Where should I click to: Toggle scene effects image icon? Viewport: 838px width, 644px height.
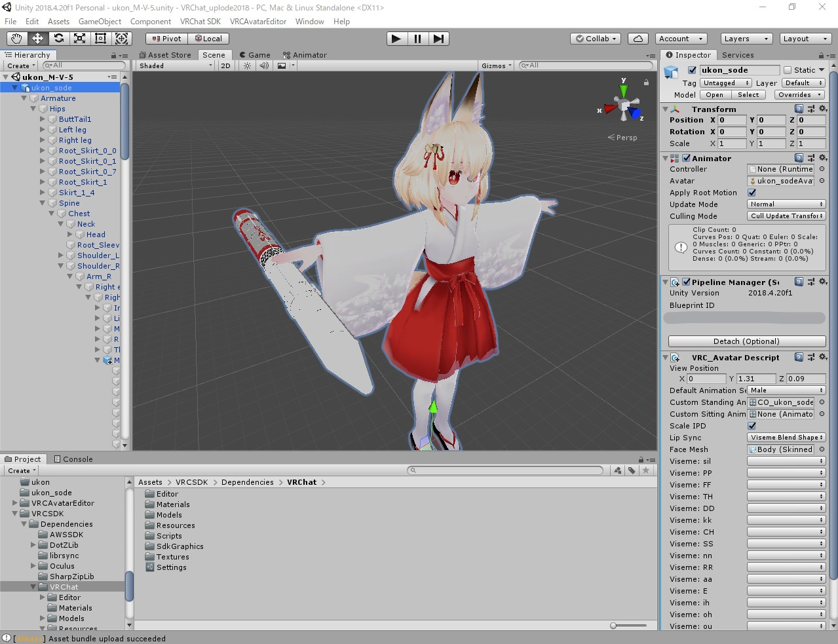pyautogui.click(x=282, y=66)
